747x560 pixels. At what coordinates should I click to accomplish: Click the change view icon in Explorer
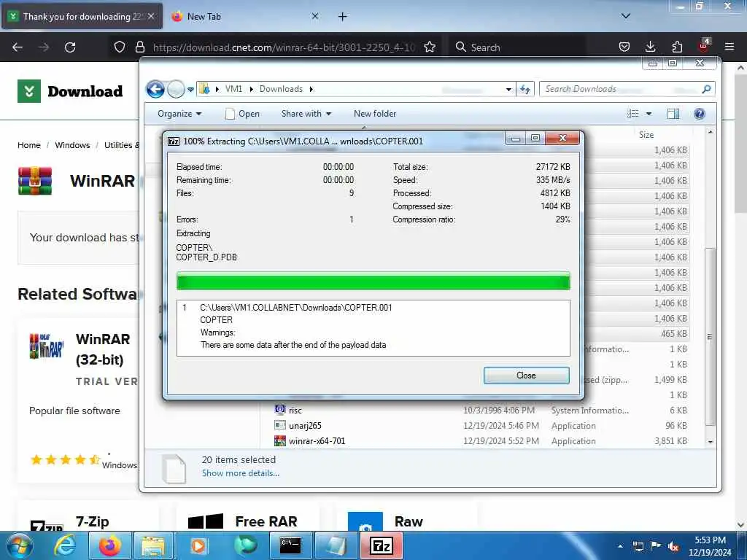[632, 114]
